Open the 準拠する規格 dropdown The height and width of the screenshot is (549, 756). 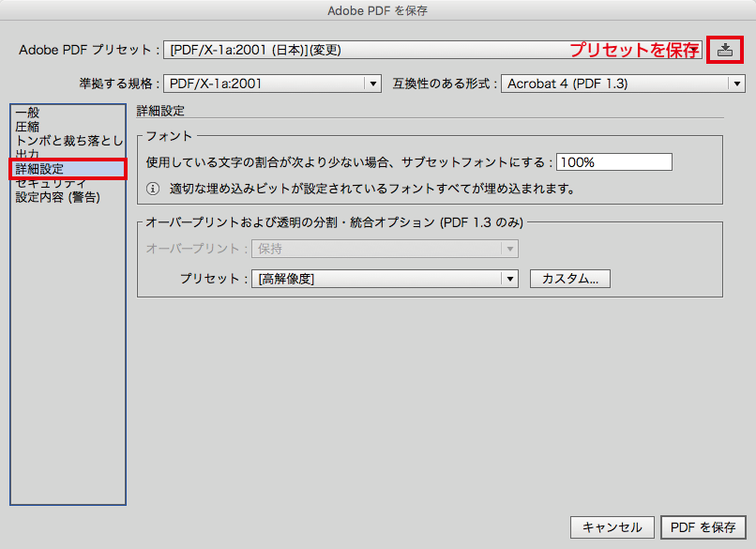pyautogui.click(x=272, y=84)
